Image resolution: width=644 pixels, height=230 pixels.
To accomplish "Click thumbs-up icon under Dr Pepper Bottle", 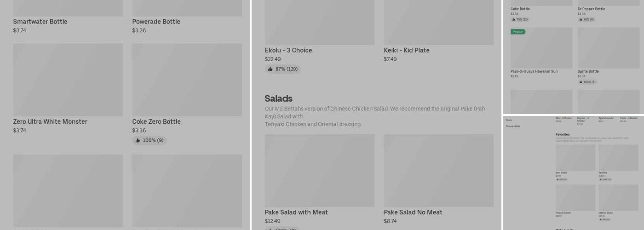I will pyautogui.click(x=581, y=20).
